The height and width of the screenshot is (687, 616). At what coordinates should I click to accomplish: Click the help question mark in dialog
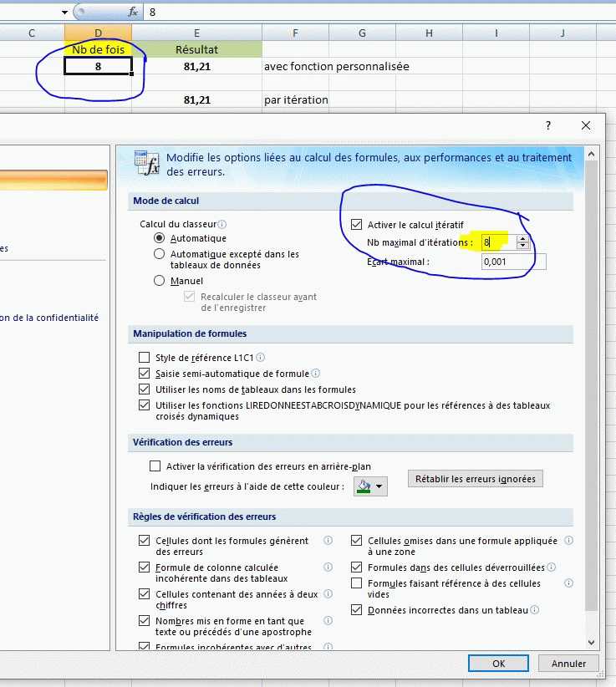(x=548, y=125)
